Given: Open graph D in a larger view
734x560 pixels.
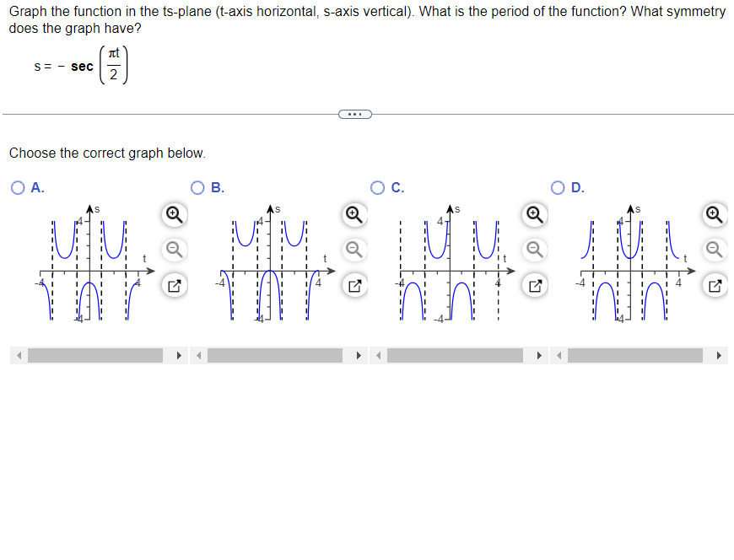Looking at the screenshot, I should click(x=715, y=285).
